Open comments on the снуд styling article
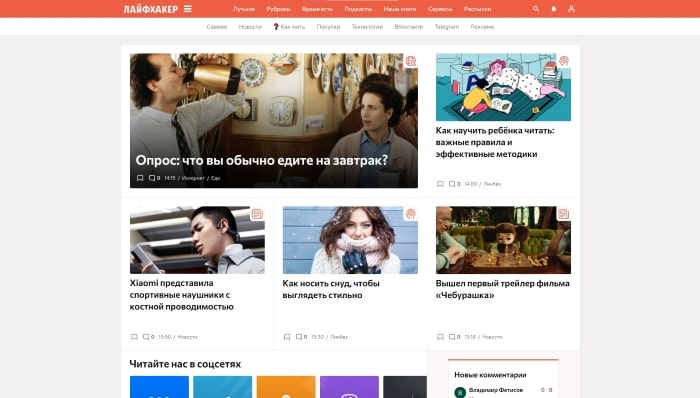This screenshot has height=398, width=700. click(x=301, y=337)
